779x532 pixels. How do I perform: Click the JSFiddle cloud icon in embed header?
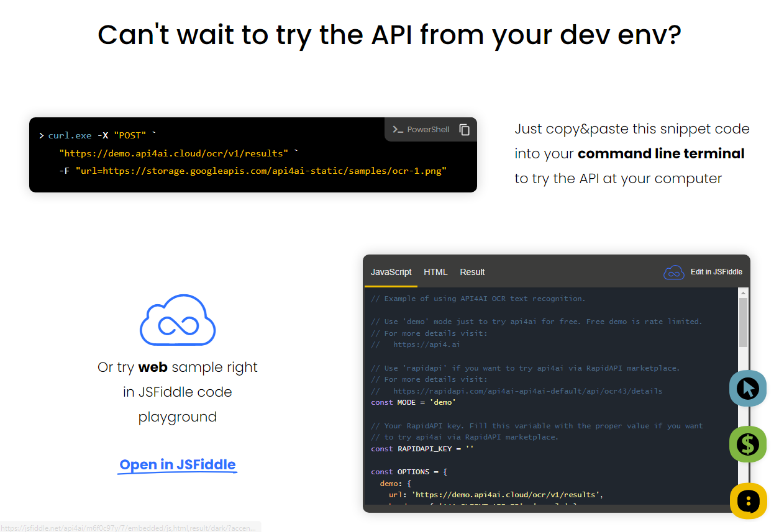(x=674, y=272)
